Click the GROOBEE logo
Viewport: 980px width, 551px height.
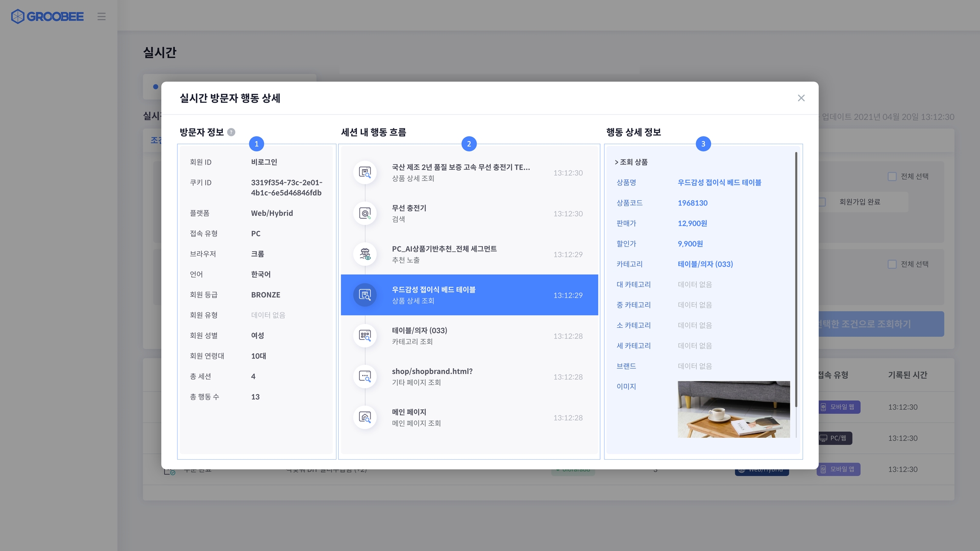[x=47, y=17]
